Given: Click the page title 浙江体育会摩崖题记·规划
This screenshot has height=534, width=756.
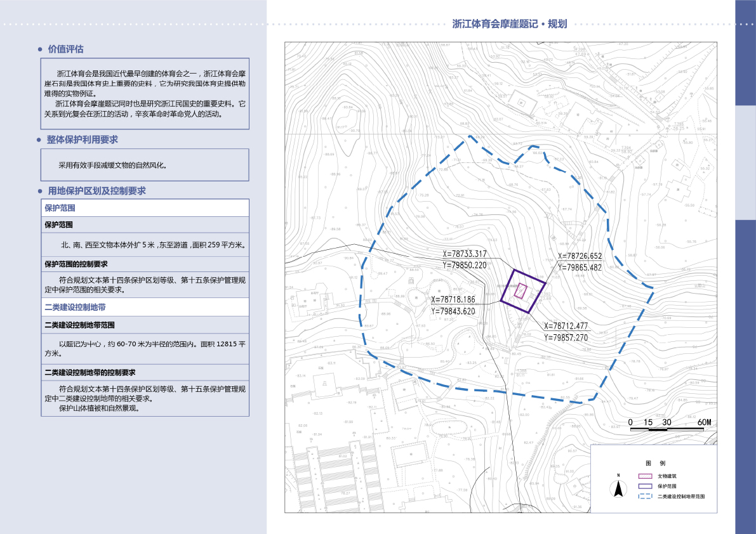Looking at the screenshot, I should tap(509, 24).
